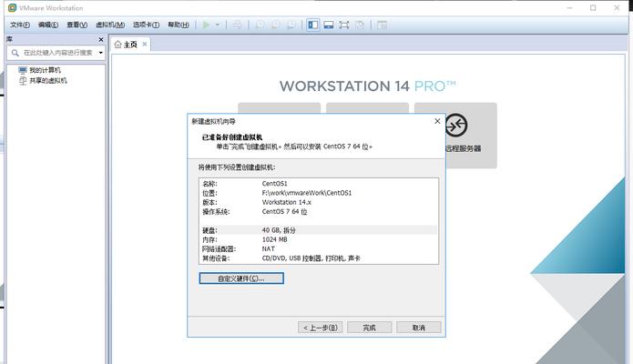Toggle the thumbnail bar toolbar icon
This screenshot has width=633, height=364.
[329, 25]
